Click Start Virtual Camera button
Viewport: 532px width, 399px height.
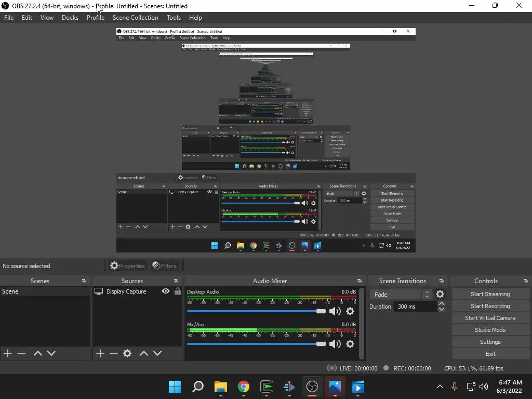tap(490, 318)
